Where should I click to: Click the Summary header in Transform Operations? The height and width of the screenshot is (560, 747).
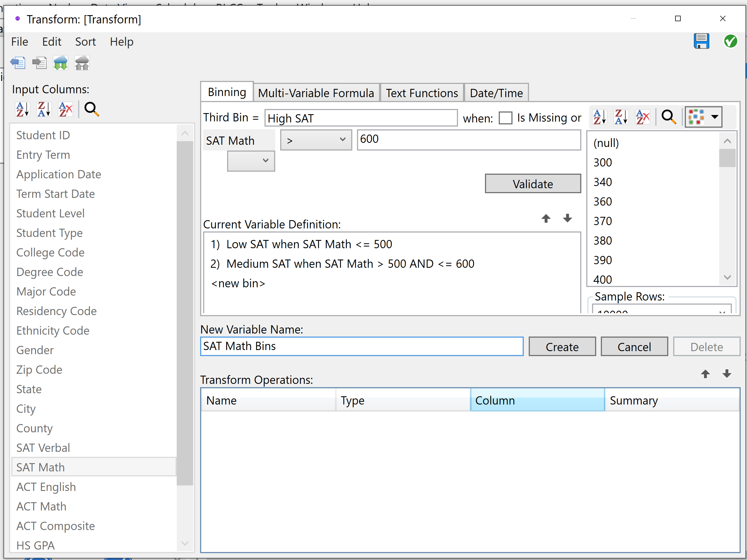(x=672, y=400)
